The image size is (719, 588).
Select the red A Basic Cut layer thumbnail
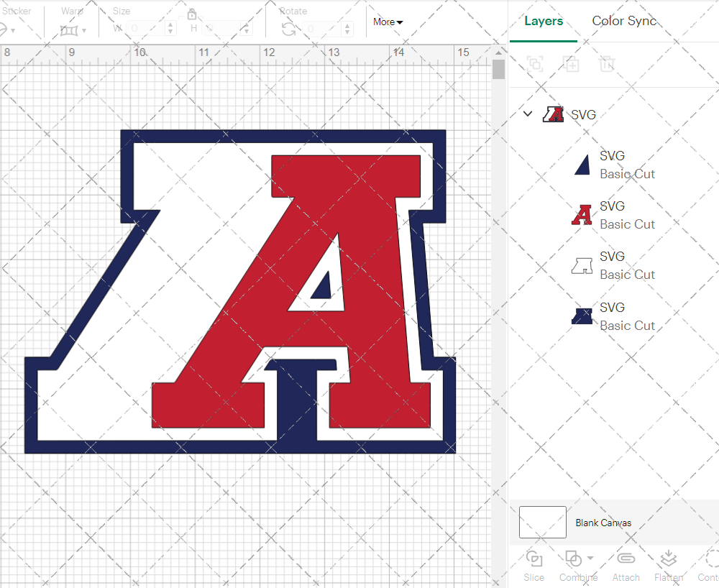pyautogui.click(x=581, y=214)
